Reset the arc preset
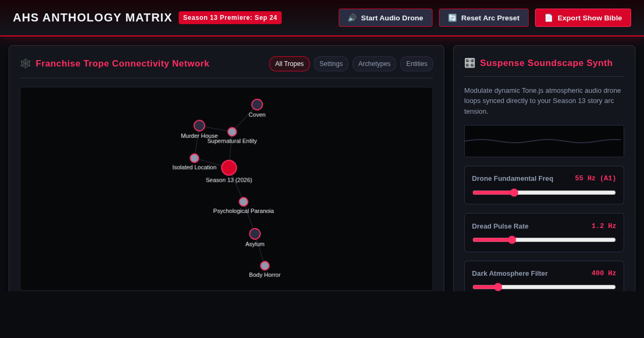 pyautogui.click(x=484, y=18)
